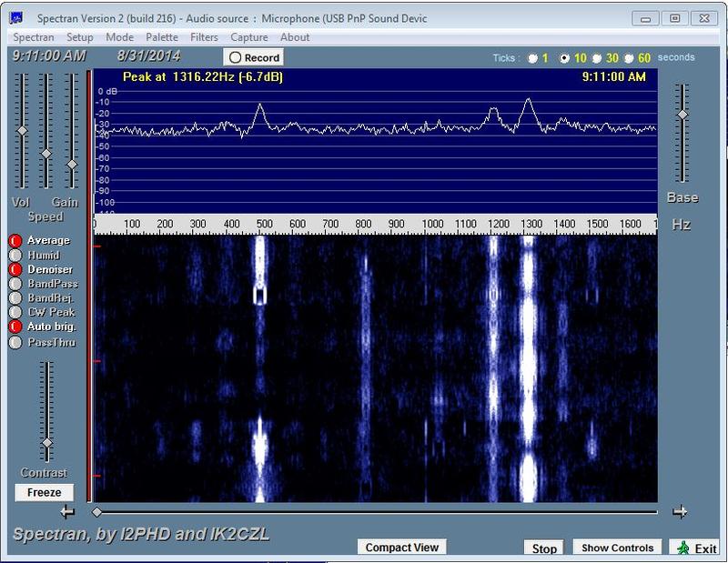Image resolution: width=728 pixels, height=563 pixels.
Task: Toggle the Average indicator
Action: (x=15, y=240)
